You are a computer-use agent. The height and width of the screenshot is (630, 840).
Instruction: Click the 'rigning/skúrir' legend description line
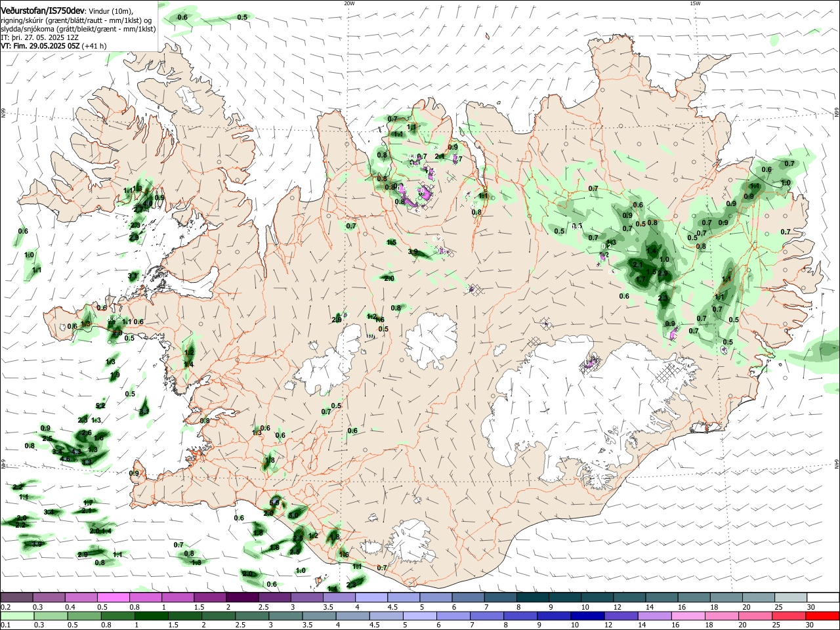77,20
